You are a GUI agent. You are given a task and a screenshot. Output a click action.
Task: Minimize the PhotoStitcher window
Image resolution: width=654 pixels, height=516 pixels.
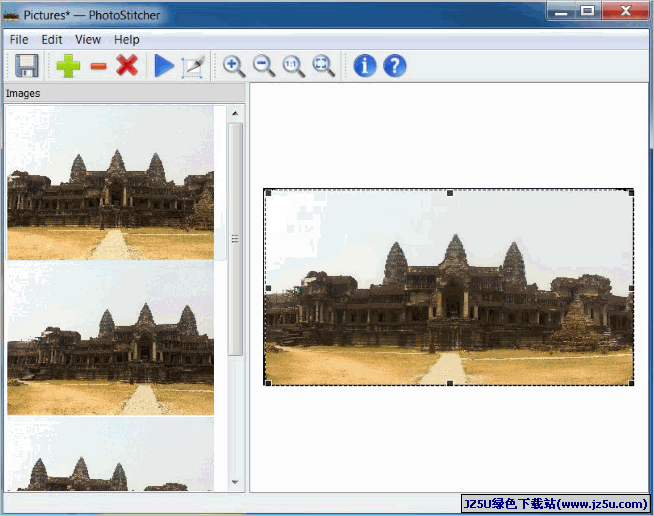[x=561, y=12]
